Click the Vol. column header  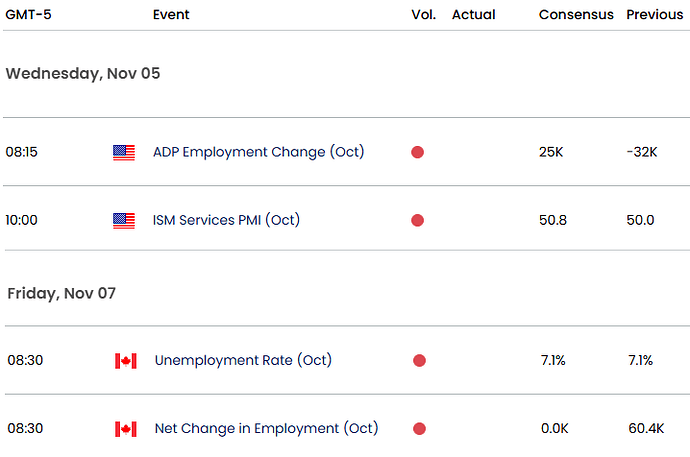[423, 15]
